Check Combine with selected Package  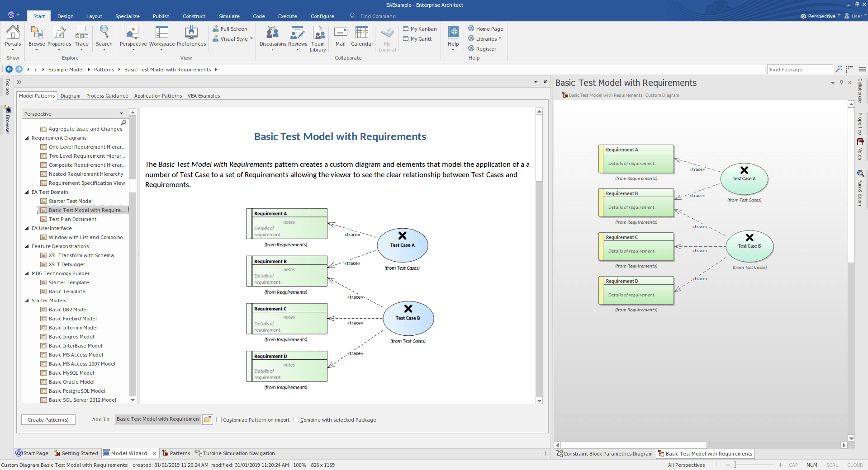[x=296, y=419]
